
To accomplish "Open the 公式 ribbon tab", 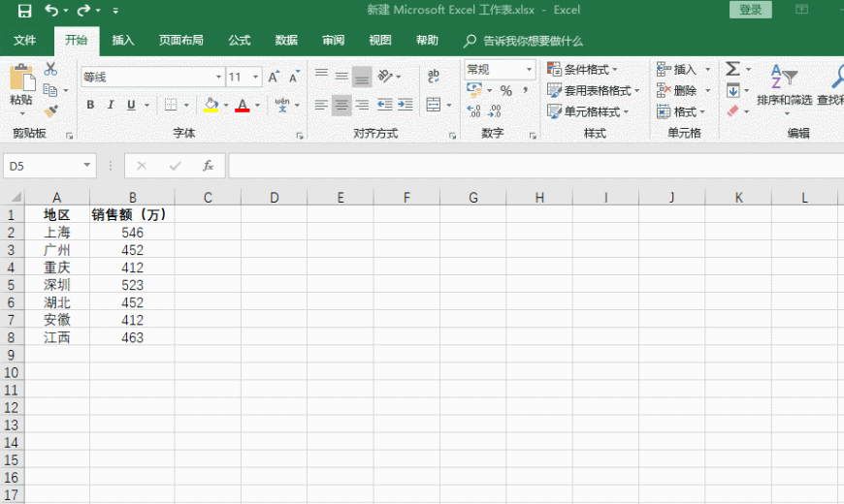I will tap(239, 41).
